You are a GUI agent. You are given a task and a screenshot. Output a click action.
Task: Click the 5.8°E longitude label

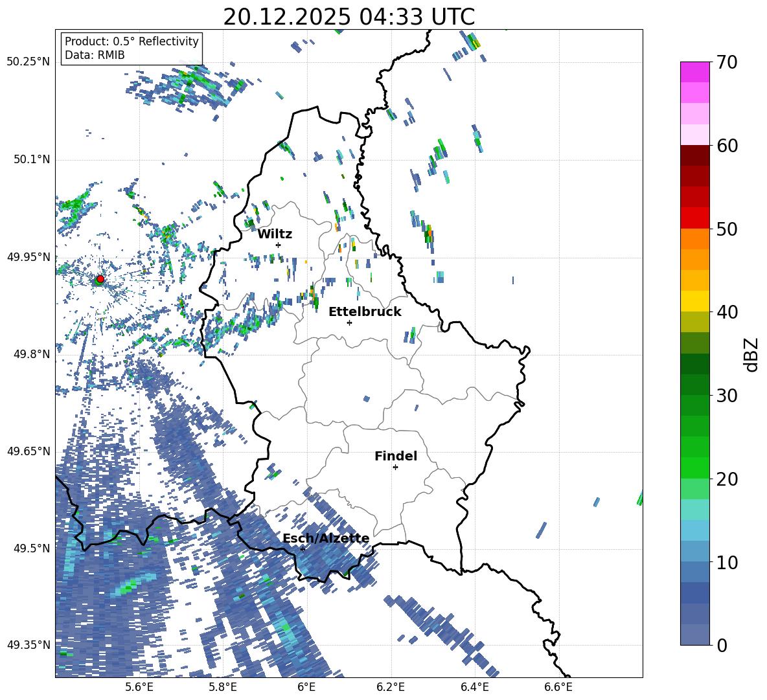pos(223,687)
